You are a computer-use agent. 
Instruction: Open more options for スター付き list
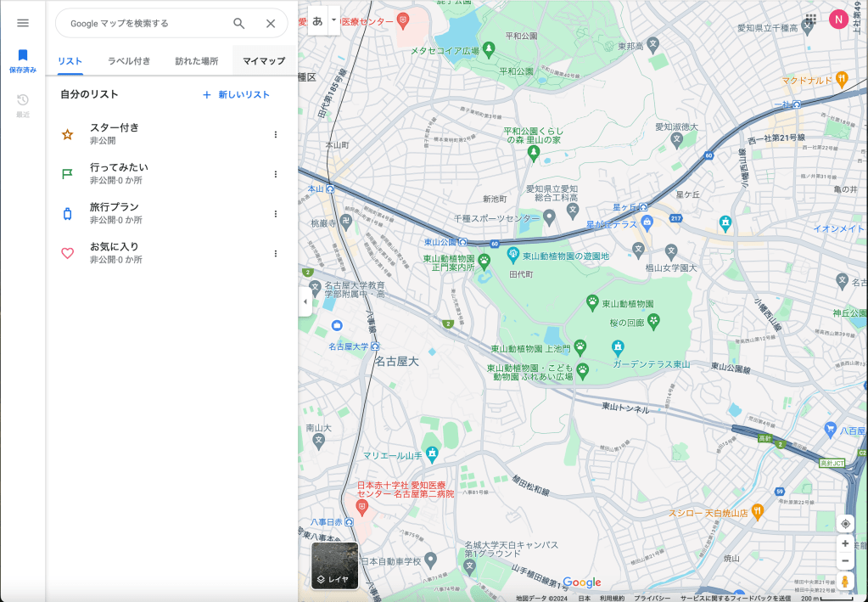tap(275, 135)
